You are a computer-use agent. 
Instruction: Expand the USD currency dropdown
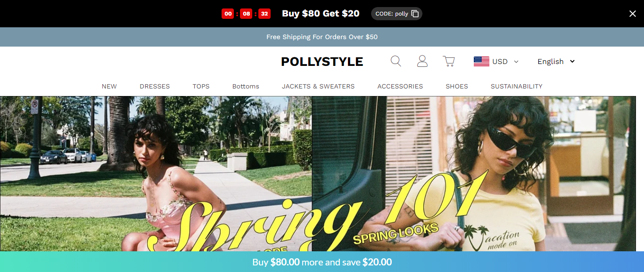[496, 61]
